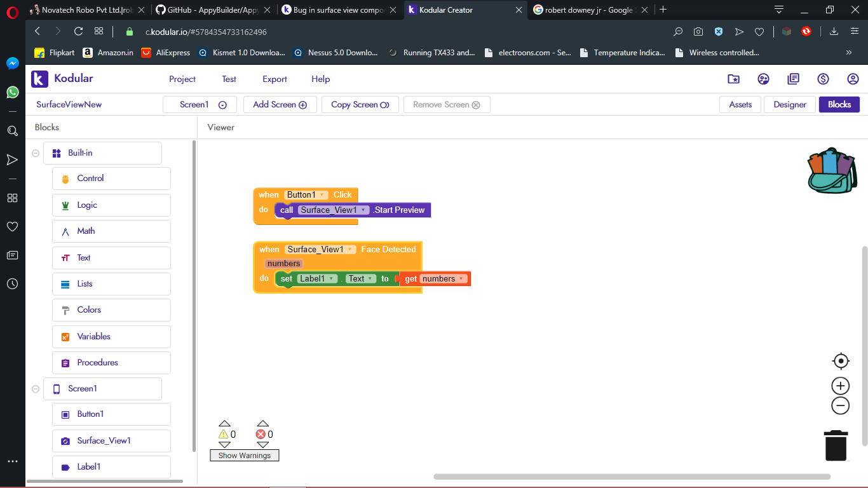
Task: Open the Export menu
Action: pos(275,79)
